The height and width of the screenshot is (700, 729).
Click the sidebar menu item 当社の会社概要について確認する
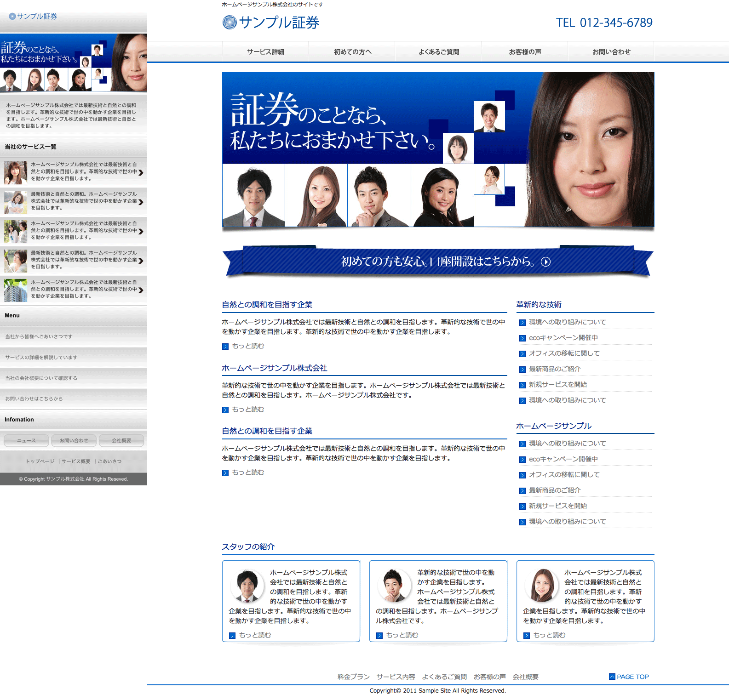[x=41, y=378]
